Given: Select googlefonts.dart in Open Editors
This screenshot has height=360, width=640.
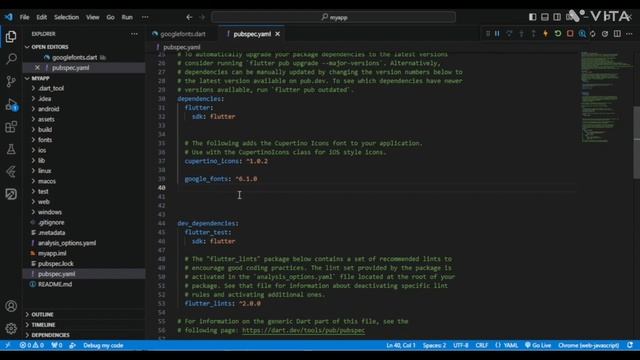Looking at the screenshot, I should 75,57.
